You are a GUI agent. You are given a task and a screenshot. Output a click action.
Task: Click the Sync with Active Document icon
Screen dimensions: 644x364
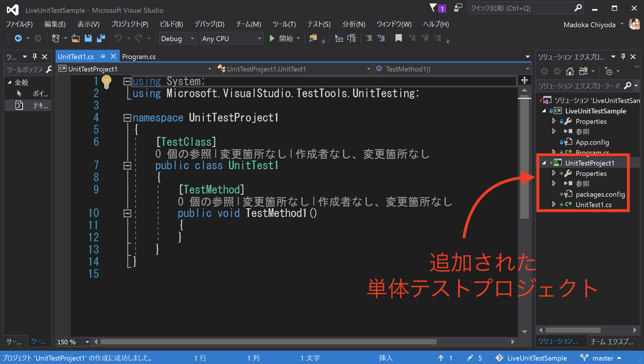pos(583,71)
